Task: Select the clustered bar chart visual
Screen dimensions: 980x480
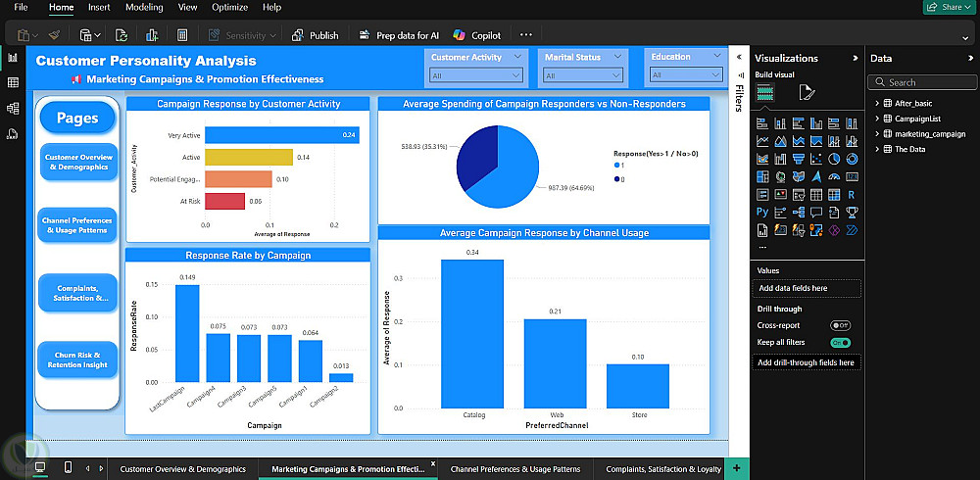Action: tap(798, 123)
